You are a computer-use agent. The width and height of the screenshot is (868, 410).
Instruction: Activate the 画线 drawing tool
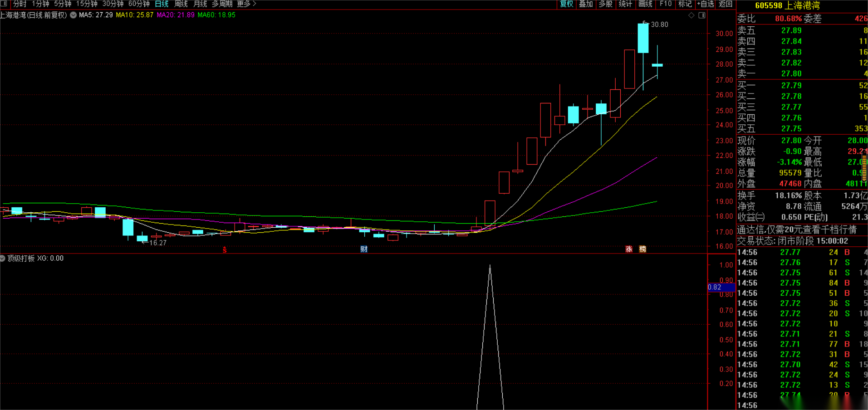(x=645, y=4)
